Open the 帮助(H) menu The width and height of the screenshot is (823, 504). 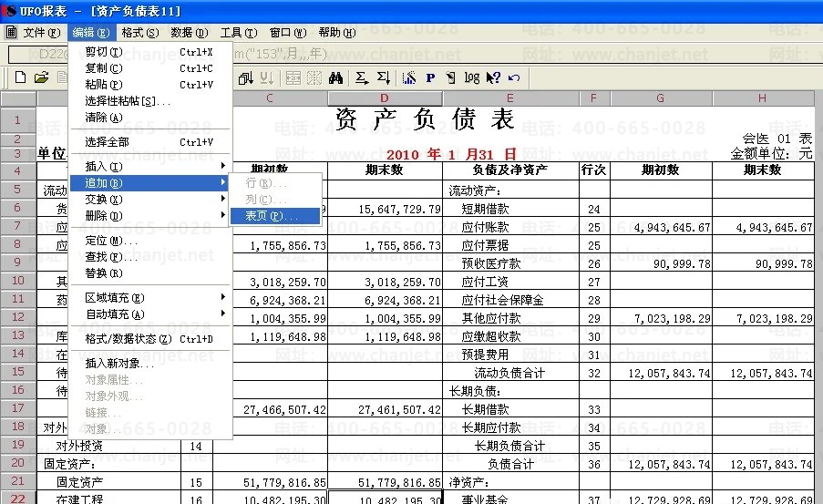tap(337, 33)
